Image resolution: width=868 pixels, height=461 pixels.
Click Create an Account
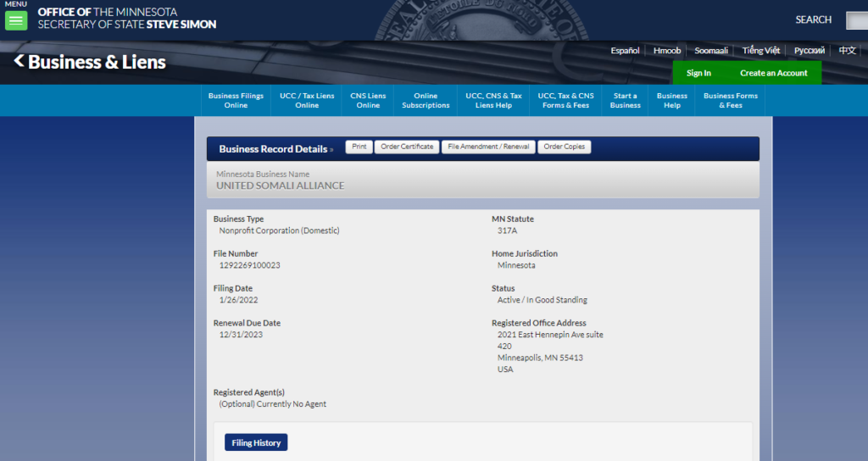(773, 73)
